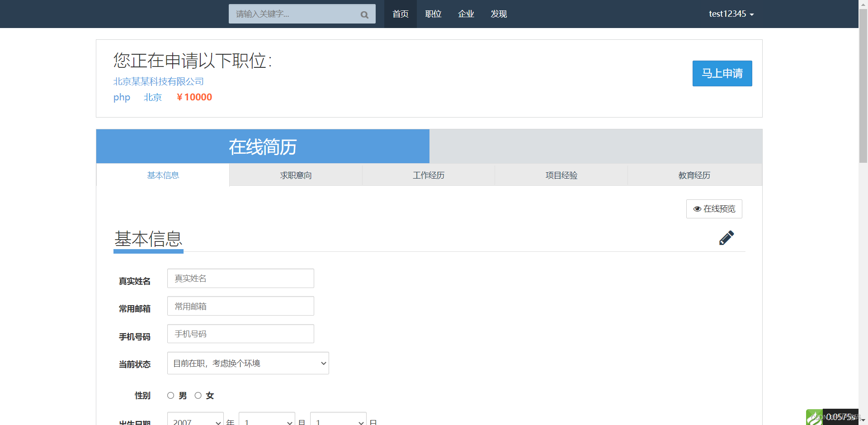
Task: Switch to the 求职意向 tab
Action: [x=296, y=175]
